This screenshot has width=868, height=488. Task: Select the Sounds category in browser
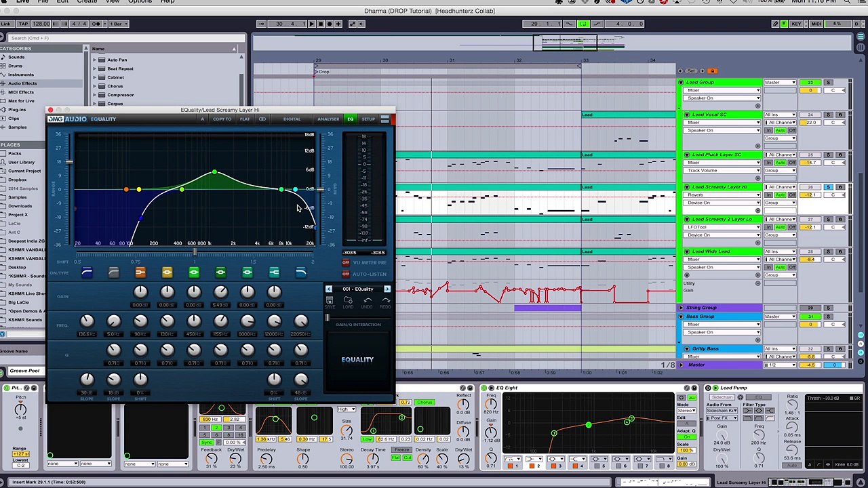coord(16,57)
